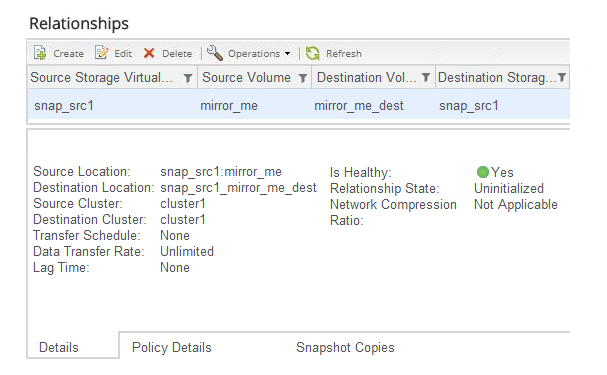Click the Create button label
This screenshot has width=607, height=375.
(x=69, y=53)
